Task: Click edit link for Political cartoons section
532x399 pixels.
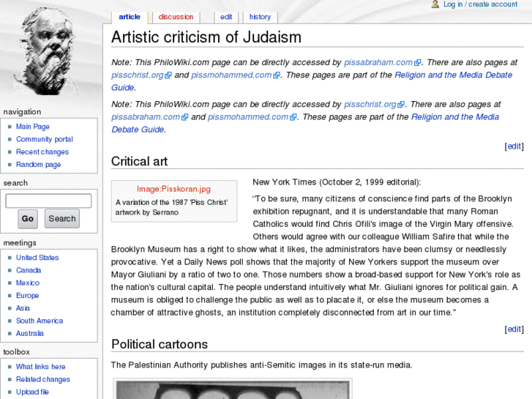Action: point(514,329)
